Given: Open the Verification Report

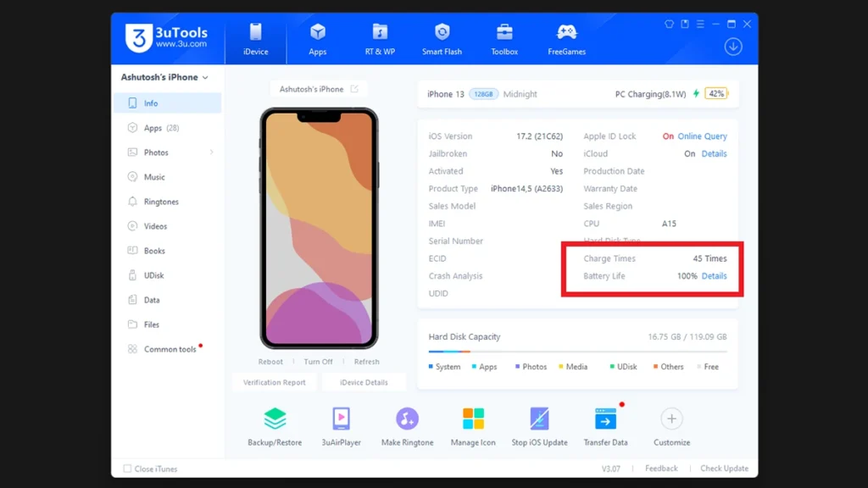Looking at the screenshot, I should click(x=275, y=382).
